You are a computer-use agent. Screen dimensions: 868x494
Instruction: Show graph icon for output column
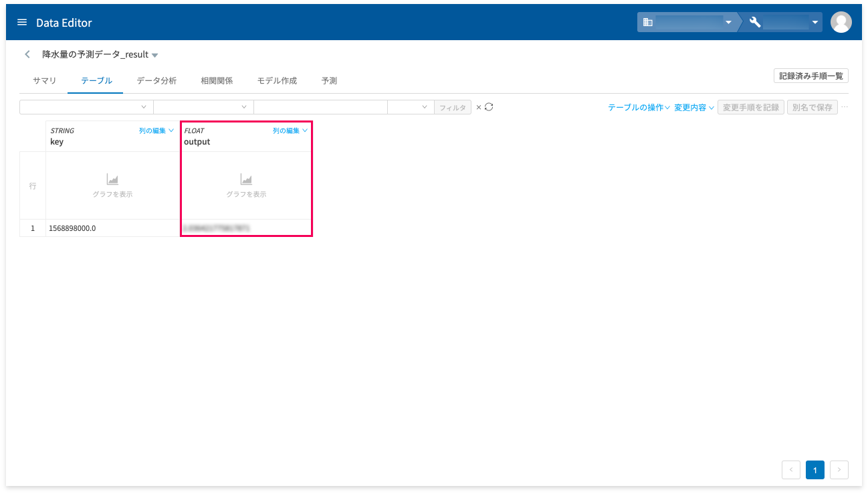[246, 179]
